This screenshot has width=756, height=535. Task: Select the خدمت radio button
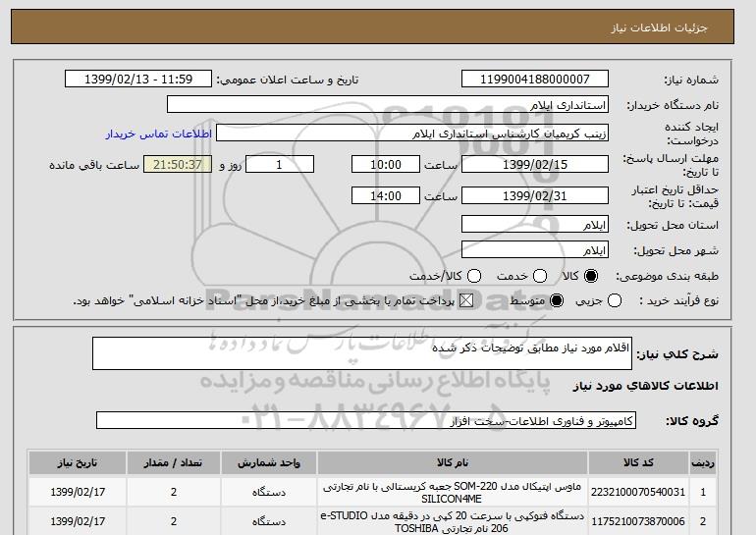pos(540,276)
